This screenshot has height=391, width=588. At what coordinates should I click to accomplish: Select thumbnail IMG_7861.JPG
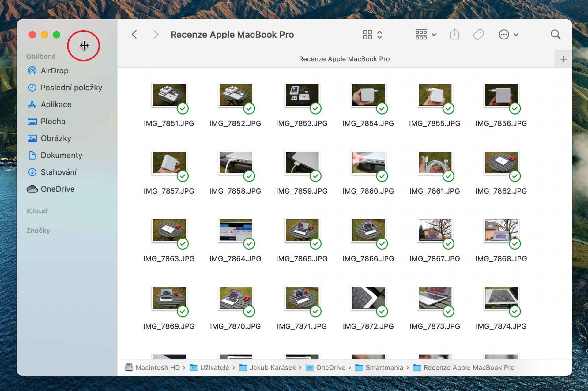(x=435, y=162)
